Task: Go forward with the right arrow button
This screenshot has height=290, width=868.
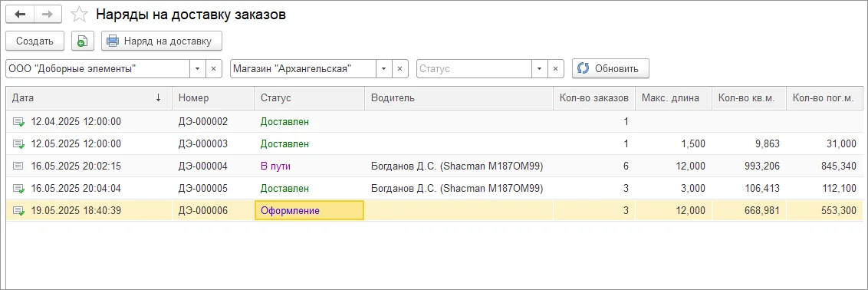Action: (x=48, y=15)
